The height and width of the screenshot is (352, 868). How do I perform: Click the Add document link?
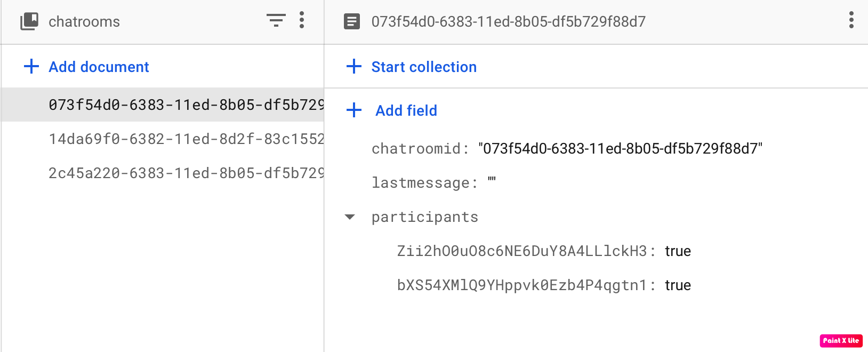(99, 67)
